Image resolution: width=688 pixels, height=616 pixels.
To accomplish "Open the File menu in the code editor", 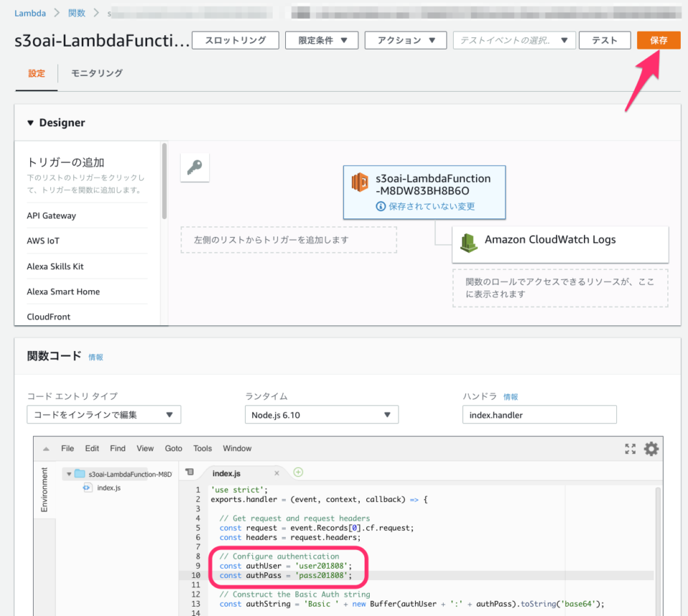I will click(x=67, y=448).
